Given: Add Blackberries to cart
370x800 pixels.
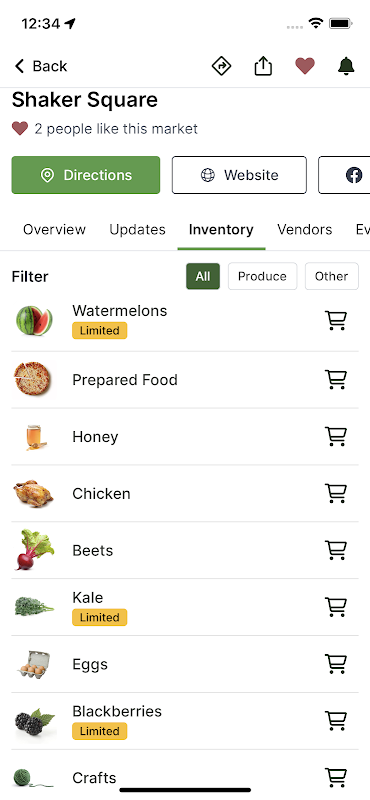Looking at the screenshot, I should point(336,720).
